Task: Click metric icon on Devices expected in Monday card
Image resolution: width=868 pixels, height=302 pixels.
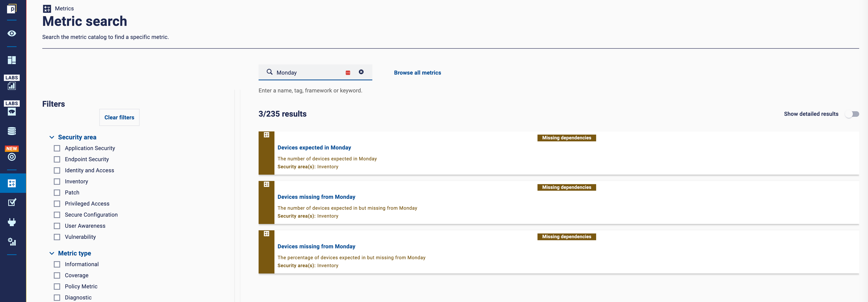Action: (267, 135)
